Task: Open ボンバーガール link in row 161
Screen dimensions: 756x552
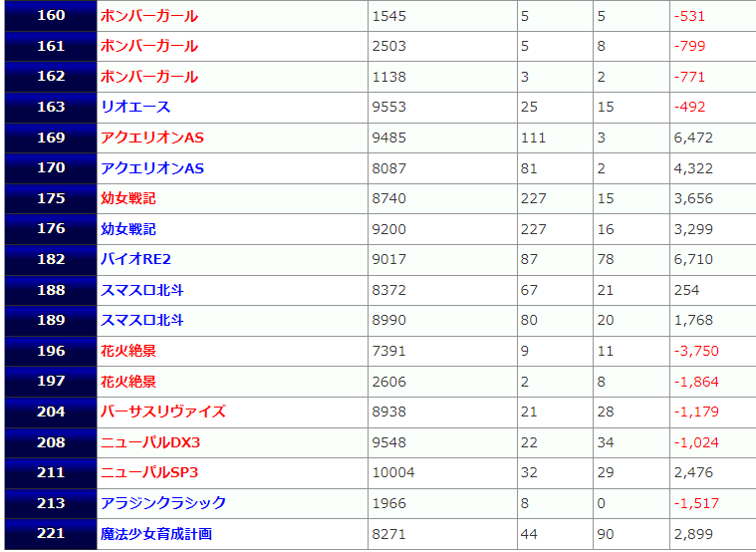Action: 149,46
